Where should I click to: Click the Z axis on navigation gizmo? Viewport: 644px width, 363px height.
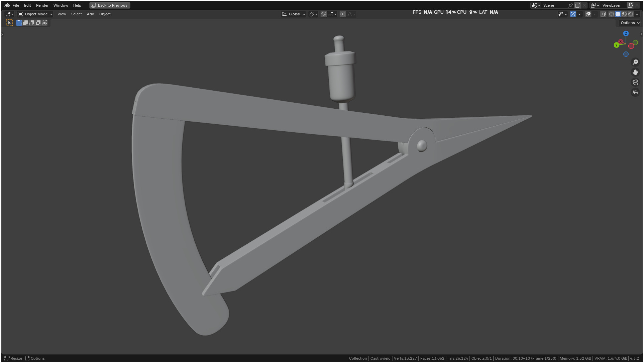click(626, 33)
